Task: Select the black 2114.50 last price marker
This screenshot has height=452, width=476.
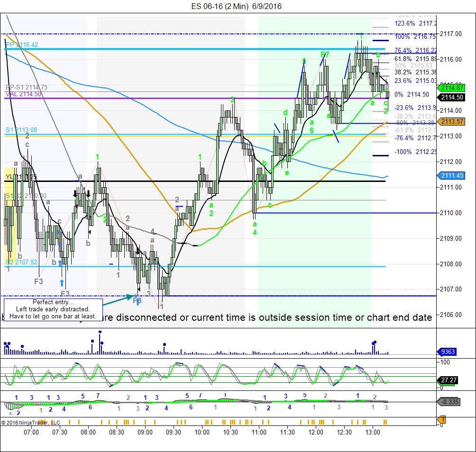Action: point(451,98)
